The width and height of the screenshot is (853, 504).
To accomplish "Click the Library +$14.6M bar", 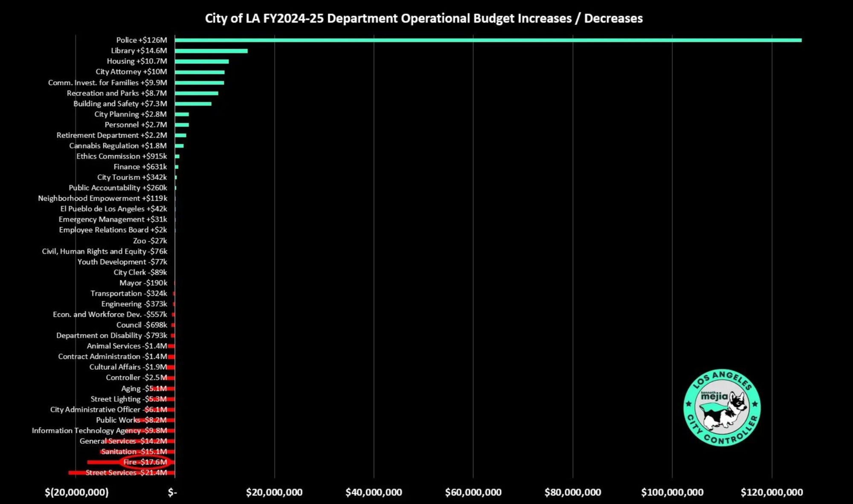I will point(211,51).
